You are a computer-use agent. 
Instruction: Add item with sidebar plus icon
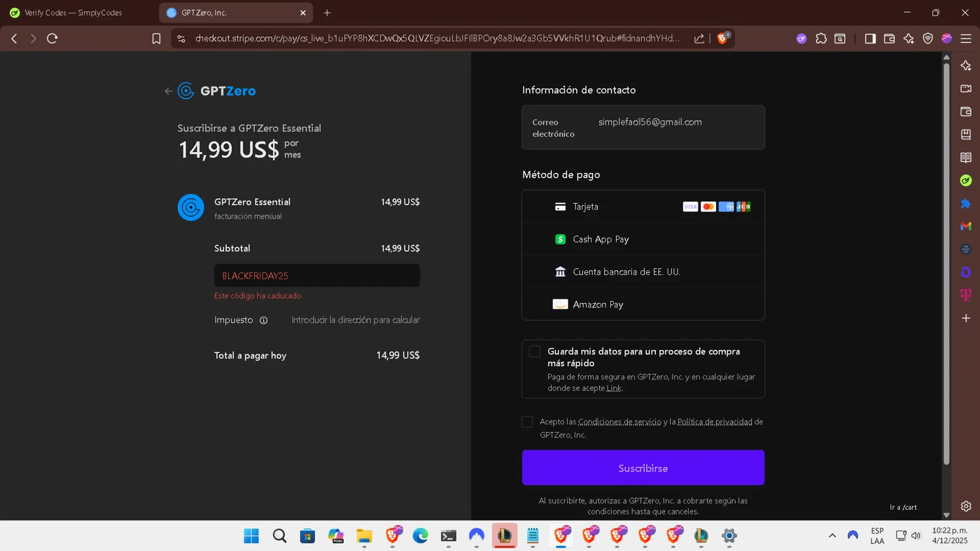[x=966, y=318]
